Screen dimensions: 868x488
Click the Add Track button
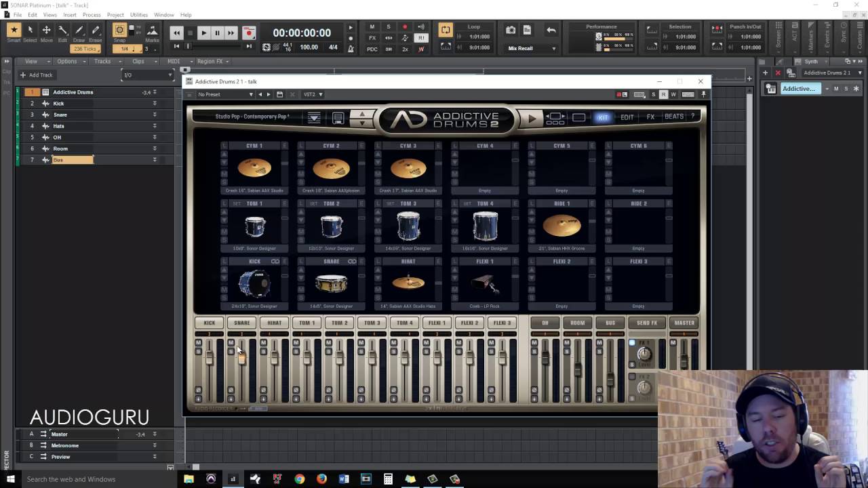[x=36, y=75]
